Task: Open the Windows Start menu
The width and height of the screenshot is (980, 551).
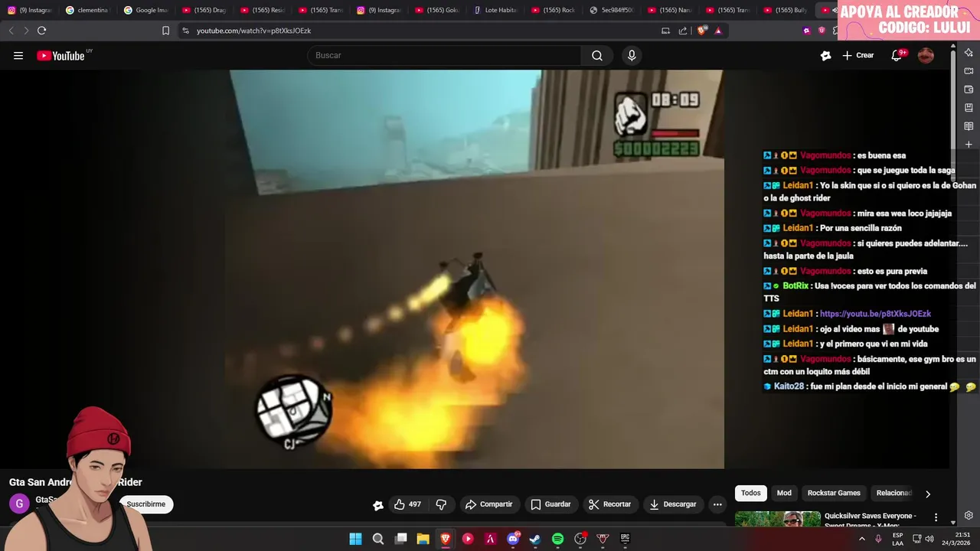Action: tap(355, 539)
